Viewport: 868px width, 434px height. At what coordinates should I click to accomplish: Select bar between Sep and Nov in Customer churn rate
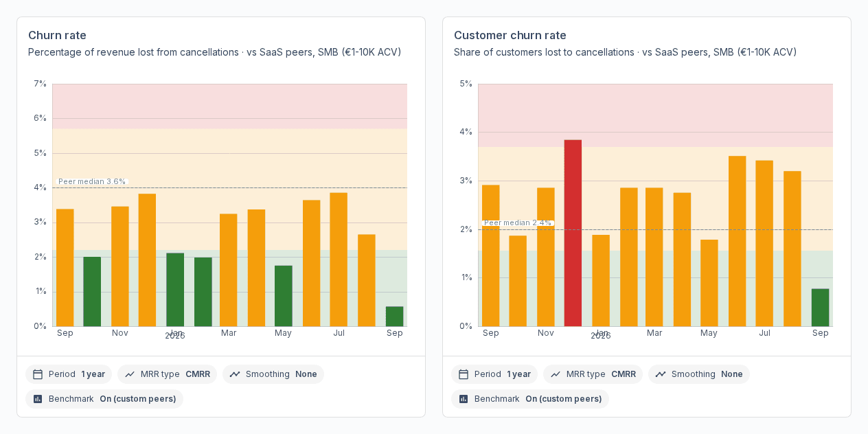(518, 281)
